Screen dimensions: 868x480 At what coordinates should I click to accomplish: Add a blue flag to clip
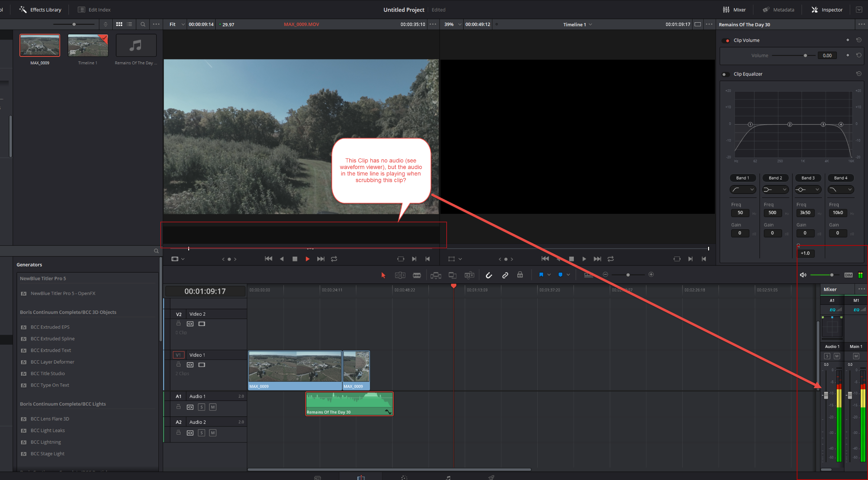point(541,275)
